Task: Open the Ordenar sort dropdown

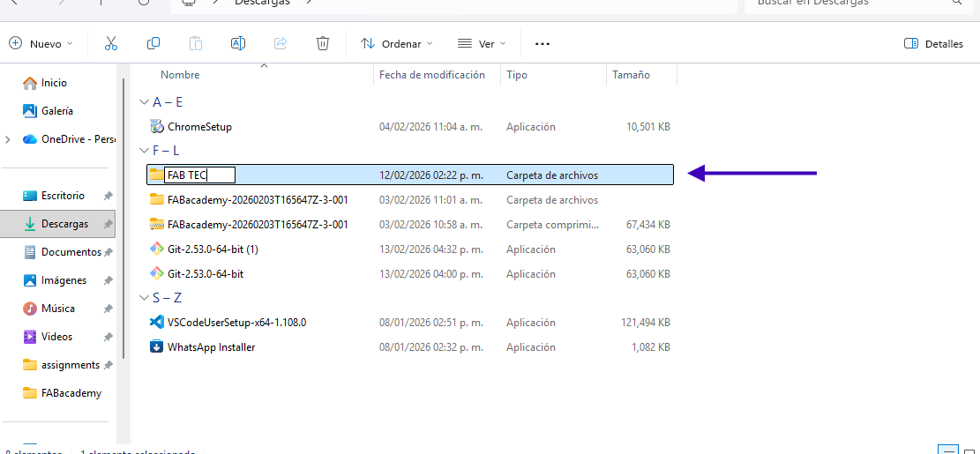Action: [396, 44]
